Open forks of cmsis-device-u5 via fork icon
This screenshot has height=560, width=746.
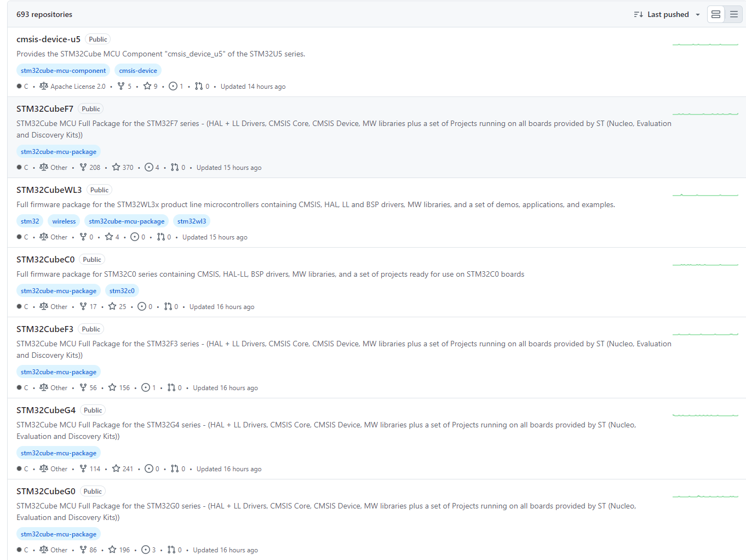[121, 86]
